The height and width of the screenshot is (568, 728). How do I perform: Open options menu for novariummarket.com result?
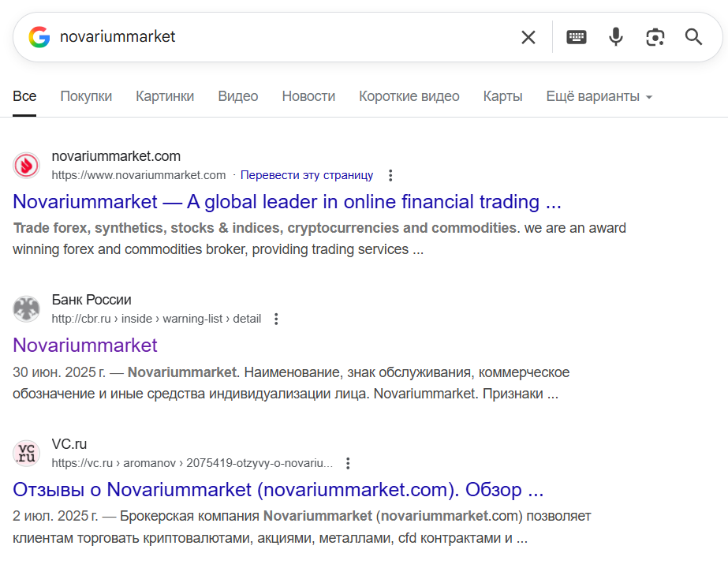coord(390,175)
